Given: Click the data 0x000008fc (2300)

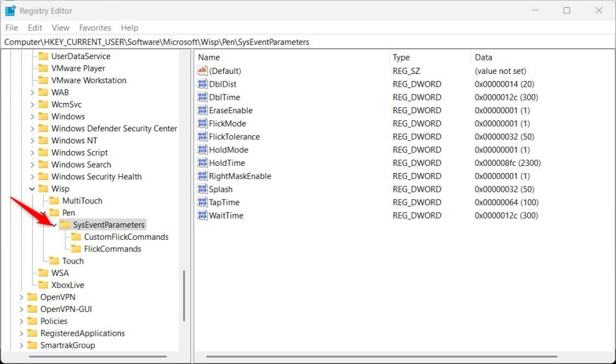Looking at the screenshot, I should pyautogui.click(x=507, y=163).
